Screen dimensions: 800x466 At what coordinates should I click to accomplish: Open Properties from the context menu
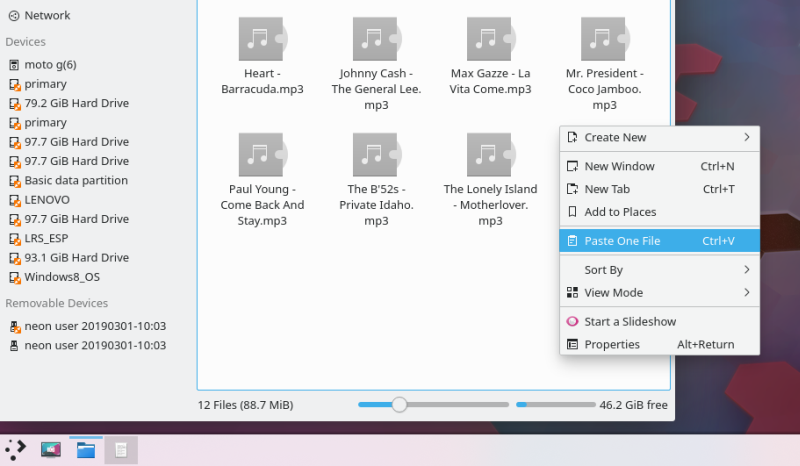pyautogui.click(x=659, y=345)
